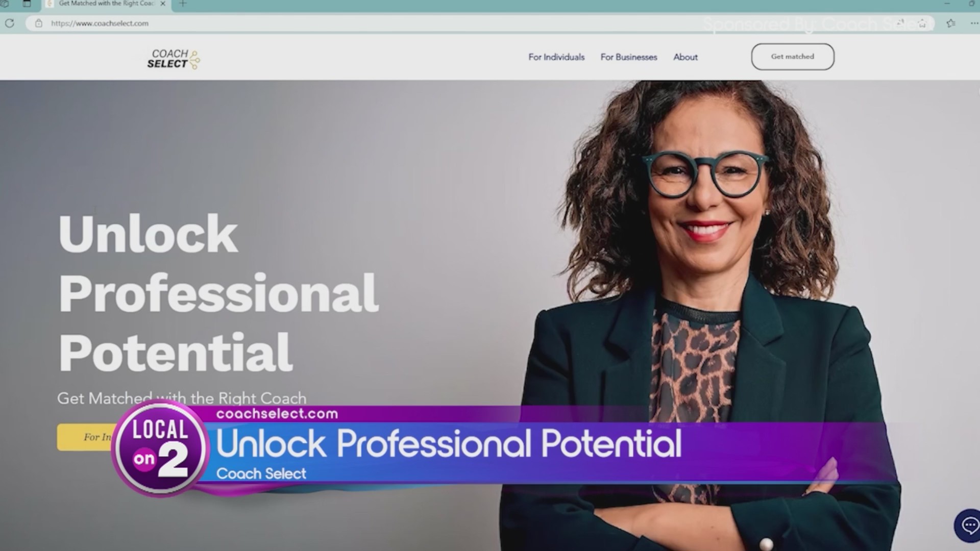This screenshot has height=551, width=980.
Task: Click the Get matched button
Action: pos(793,57)
